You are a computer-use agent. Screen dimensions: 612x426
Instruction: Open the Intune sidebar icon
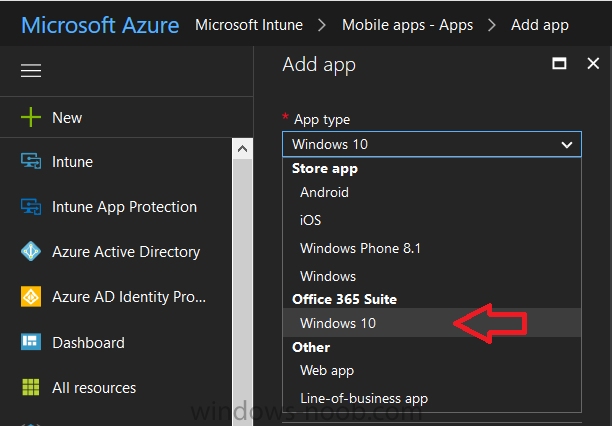(x=31, y=161)
